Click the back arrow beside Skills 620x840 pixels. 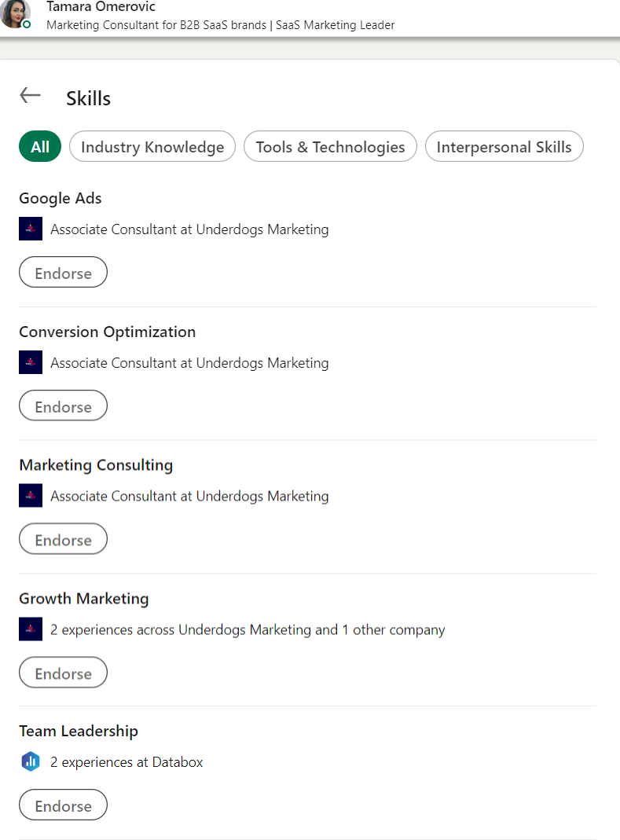pyautogui.click(x=30, y=95)
